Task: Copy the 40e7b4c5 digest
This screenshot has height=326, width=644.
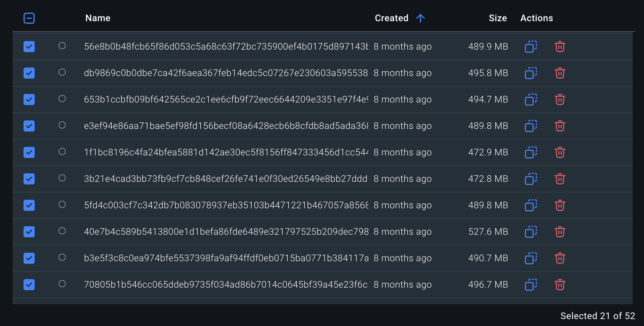Action: point(530,232)
